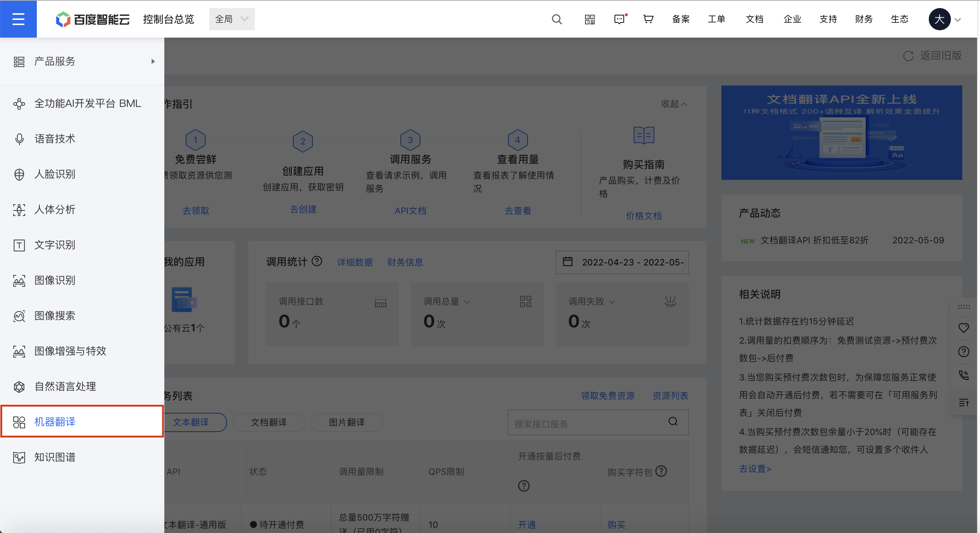Click the 自然语言处理 icon
The height and width of the screenshot is (533, 980).
point(19,387)
